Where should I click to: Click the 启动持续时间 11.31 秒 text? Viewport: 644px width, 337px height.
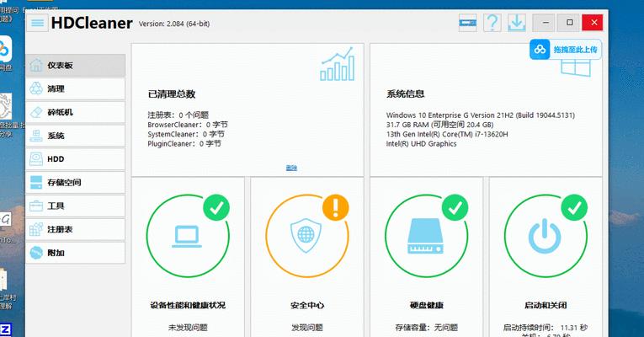546,328
